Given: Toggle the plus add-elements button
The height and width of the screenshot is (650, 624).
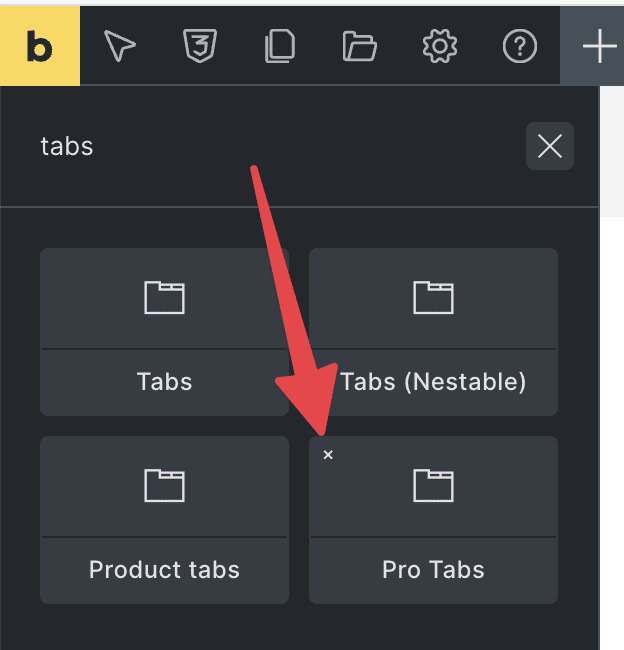Looking at the screenshot, I should tap(599, 46).
